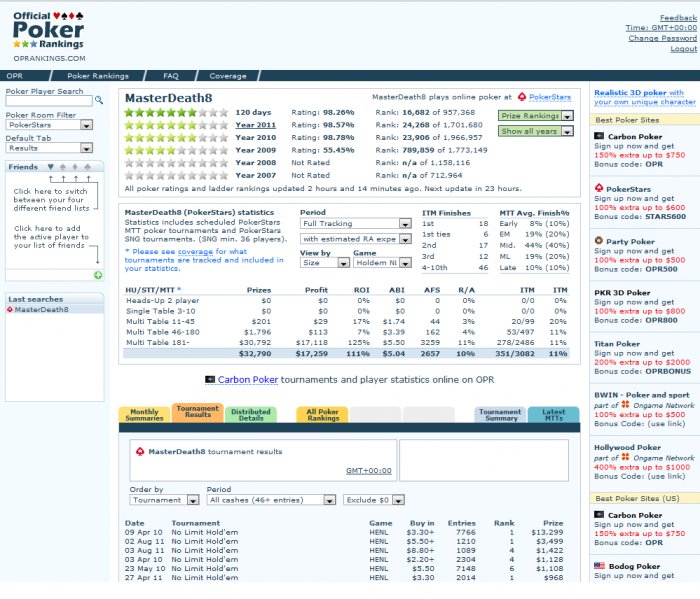Focus the Poker Player Search field
The width and height of the screenshot is (700, 599).
point(49,101)
